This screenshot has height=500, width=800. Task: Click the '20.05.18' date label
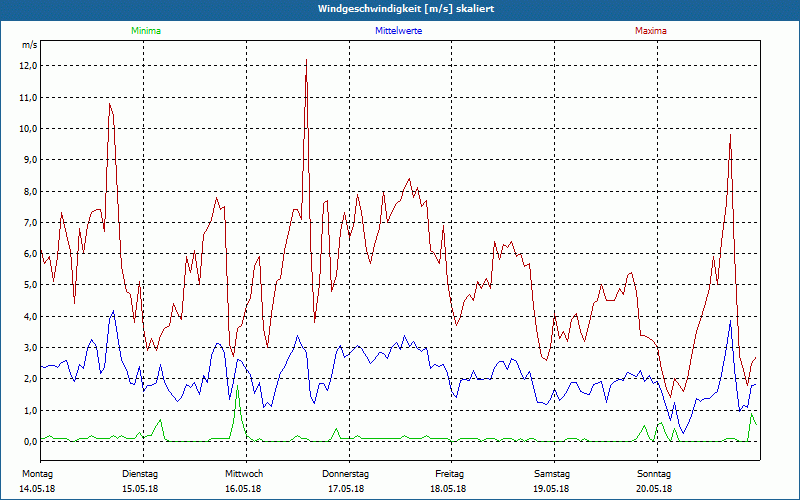(654, 489)
